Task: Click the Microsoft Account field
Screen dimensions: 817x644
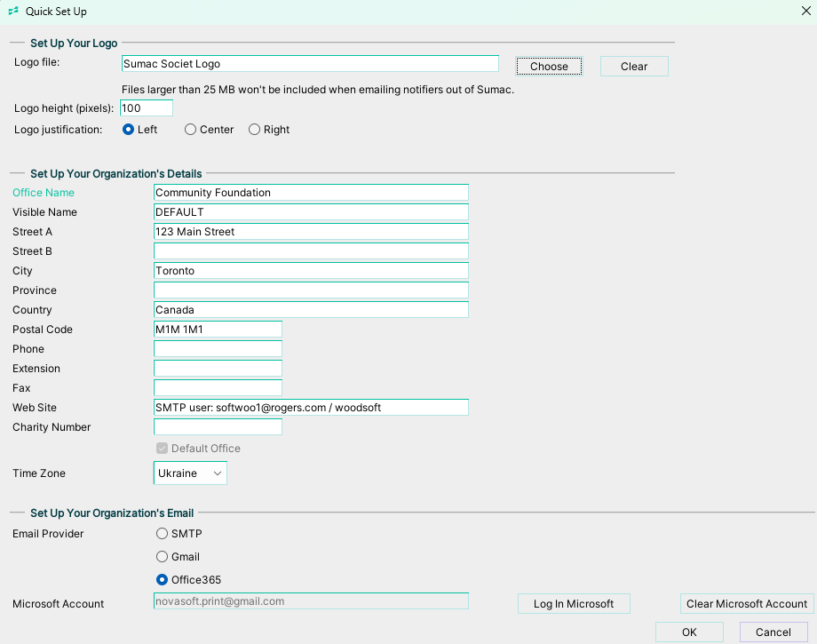Action: (x=311, y=600)
